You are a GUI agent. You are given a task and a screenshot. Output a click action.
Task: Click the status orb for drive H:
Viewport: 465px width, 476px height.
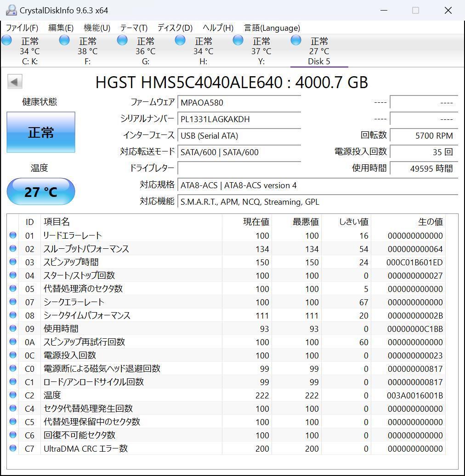point(180,40)
